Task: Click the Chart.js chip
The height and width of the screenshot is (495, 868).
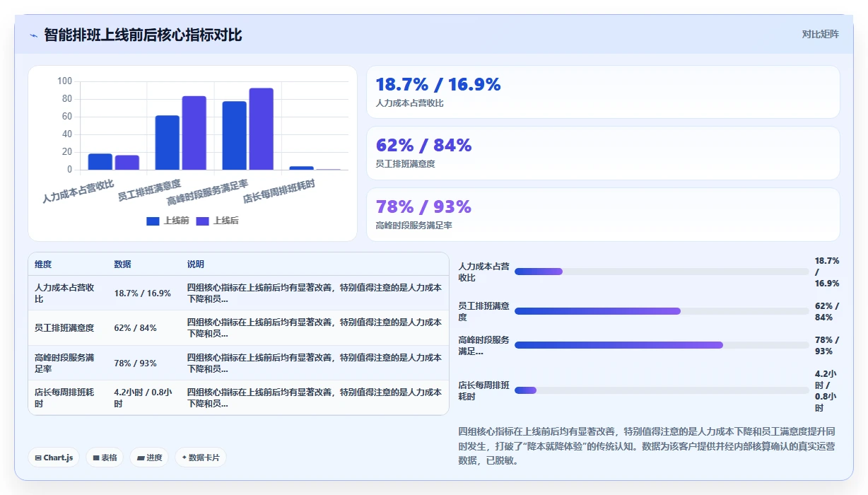Action: coord(54,458)
